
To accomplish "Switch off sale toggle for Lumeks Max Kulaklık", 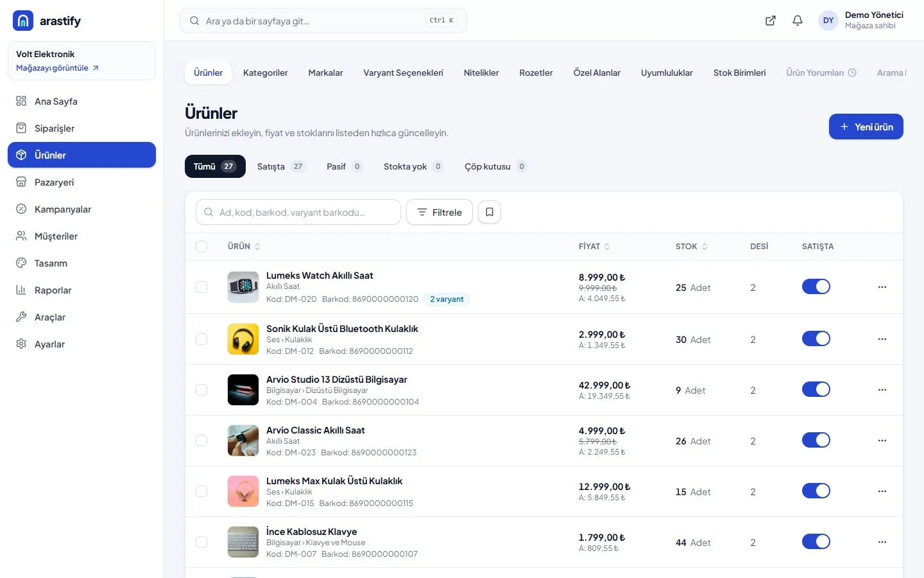I will click(816, 491).
